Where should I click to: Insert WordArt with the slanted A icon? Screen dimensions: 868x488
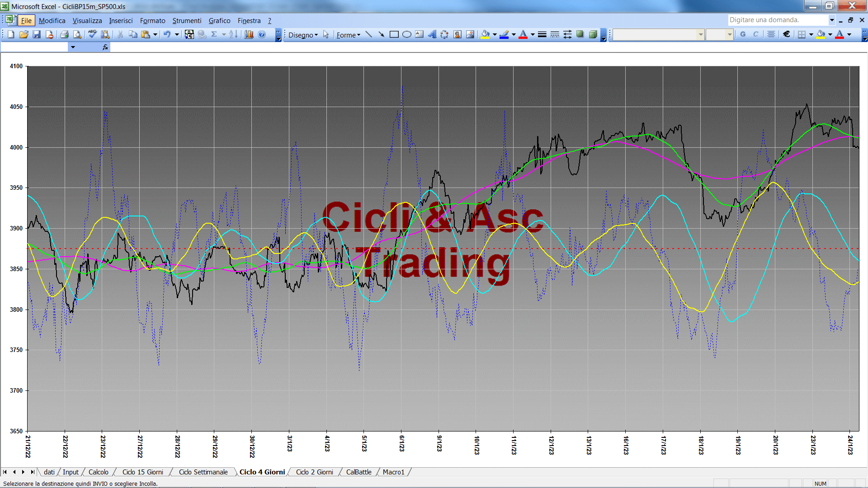[x=432, y=34]
